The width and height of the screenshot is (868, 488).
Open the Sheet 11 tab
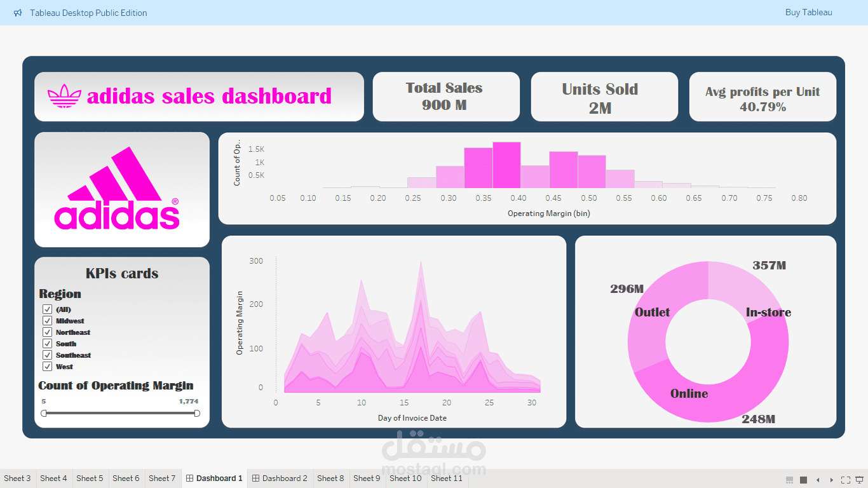click(447, 478)
